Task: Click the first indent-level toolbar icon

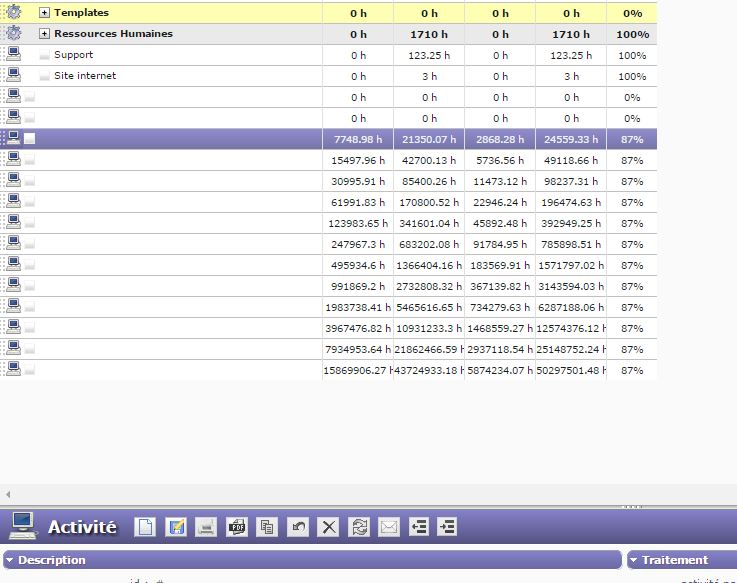Action: click(x=419, y=527)
